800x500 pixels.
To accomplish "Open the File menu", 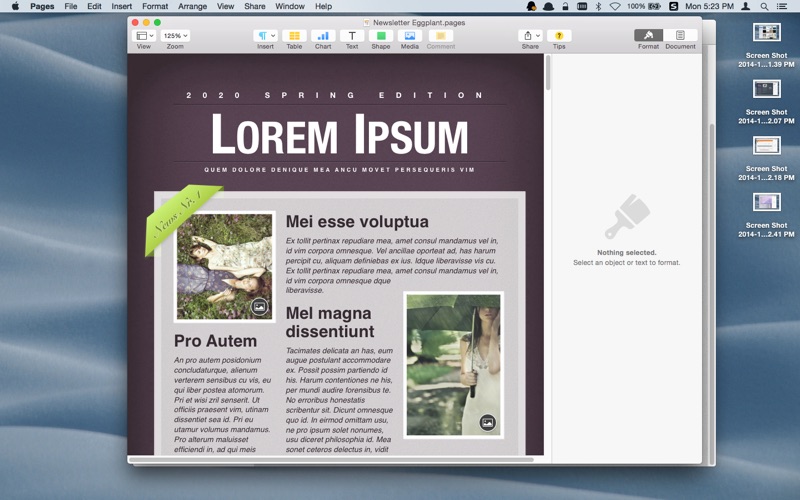I will [x=71, y=6].
